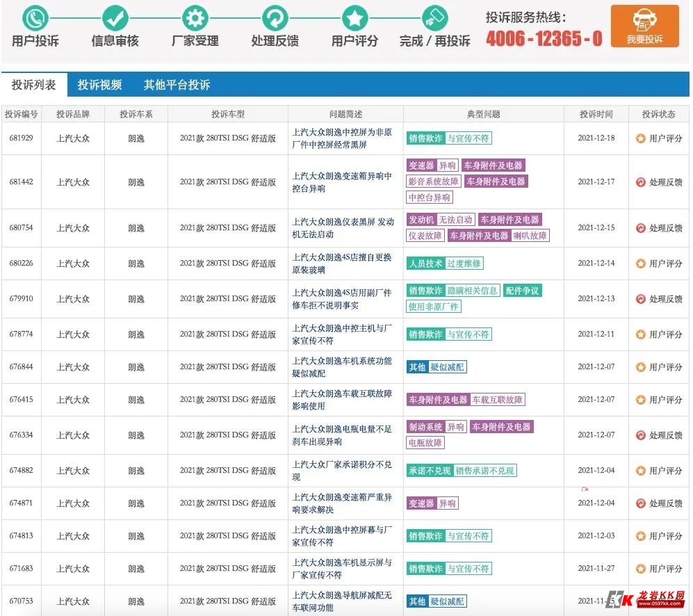Click the 厂家受理 gear step icon
This screenshot has width=693, height=616.
195,18
